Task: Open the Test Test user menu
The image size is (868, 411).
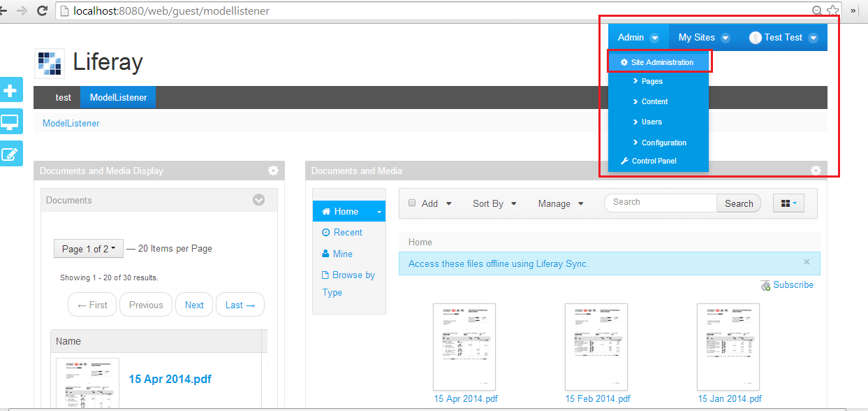Action: point(783,38)
